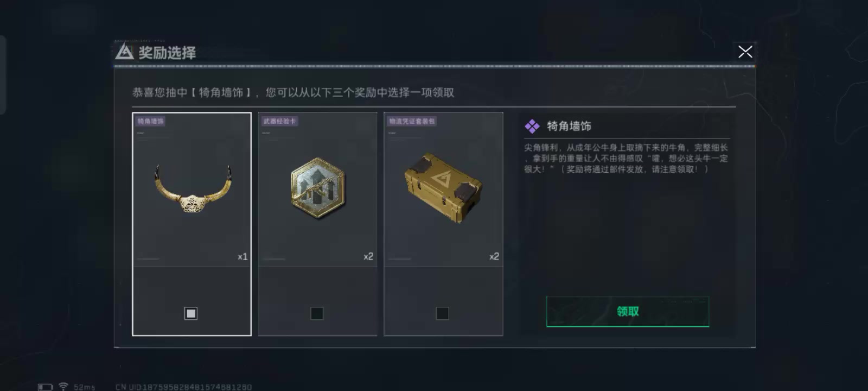Tick the checkbox under the 武器经验卡 card
The height and width of the screenshot is (391, 868).
coord(317,313)
